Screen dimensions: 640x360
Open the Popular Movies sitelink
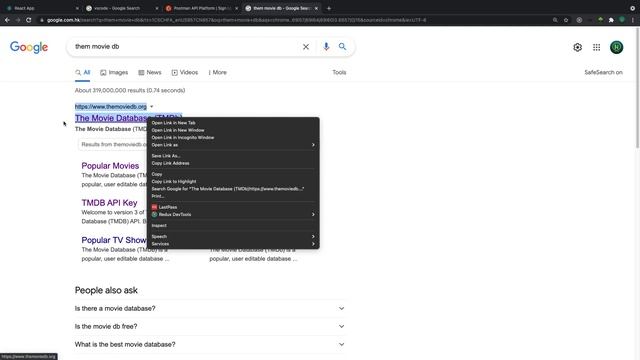point(110,166)
